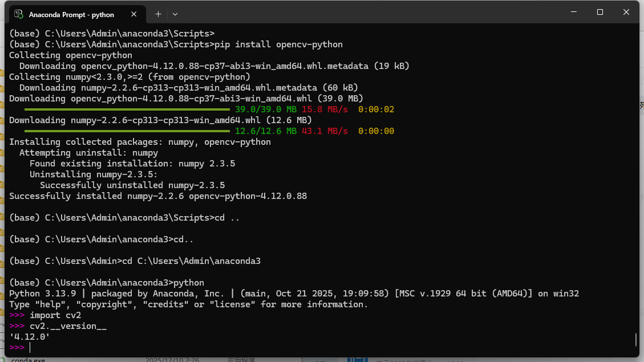Click the terminal vertical scrollbar thumb
The image size is (644, 362).
coord(636,339)
